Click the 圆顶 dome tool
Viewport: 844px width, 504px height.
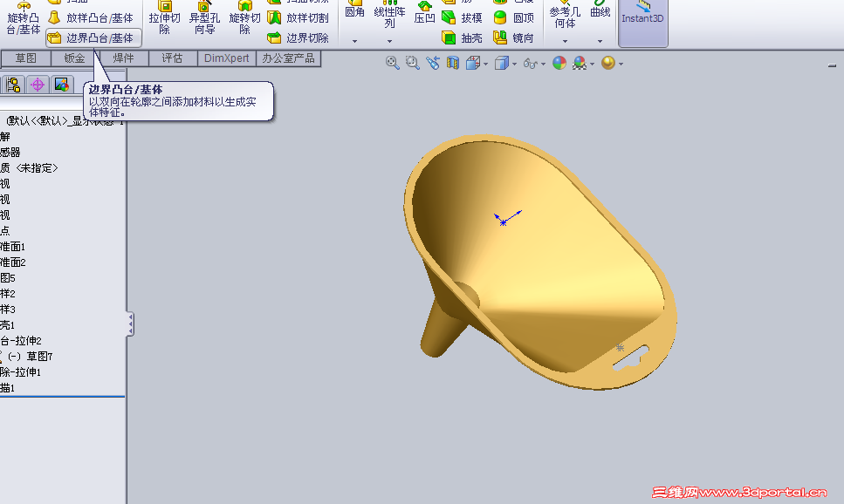[x=514, y=17]
